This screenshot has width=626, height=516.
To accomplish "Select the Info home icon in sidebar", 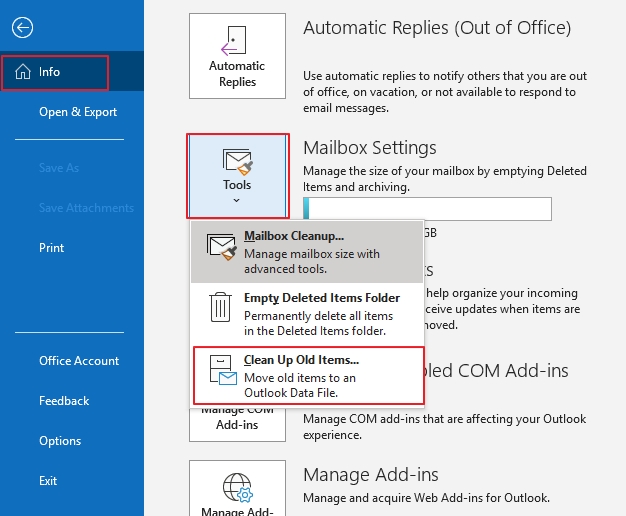I will point(21,72).
